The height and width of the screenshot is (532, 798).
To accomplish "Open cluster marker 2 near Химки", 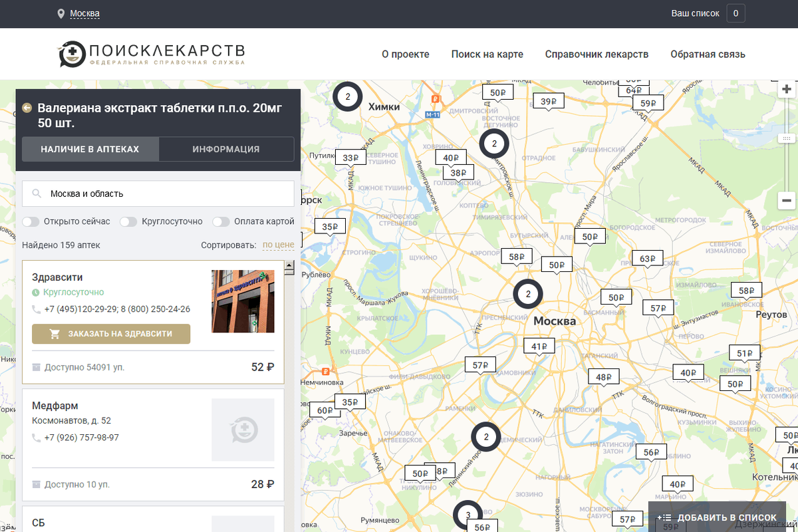I will click(347, 97).
